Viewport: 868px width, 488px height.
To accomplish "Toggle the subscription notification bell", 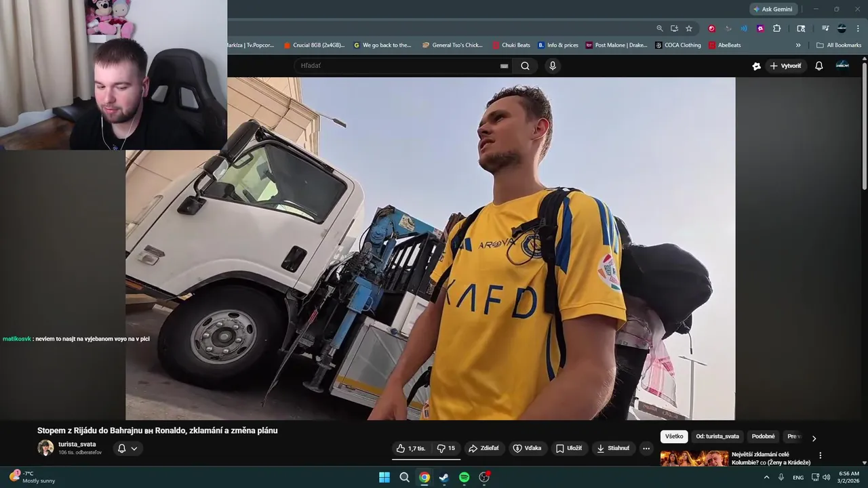I will pos(121,448).
